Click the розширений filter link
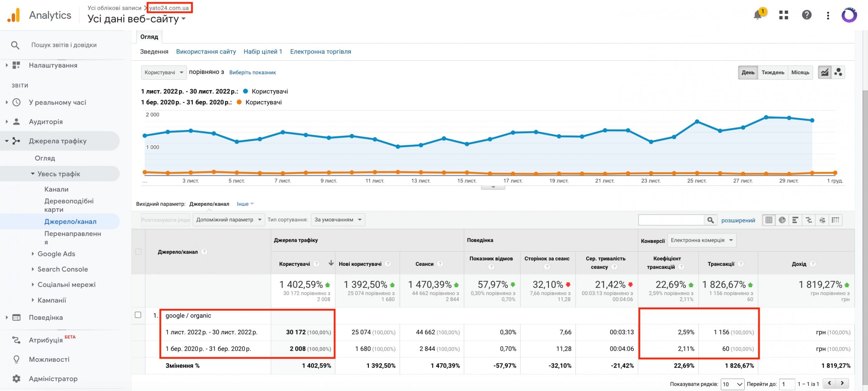The image size is (868, 391). 738,220
